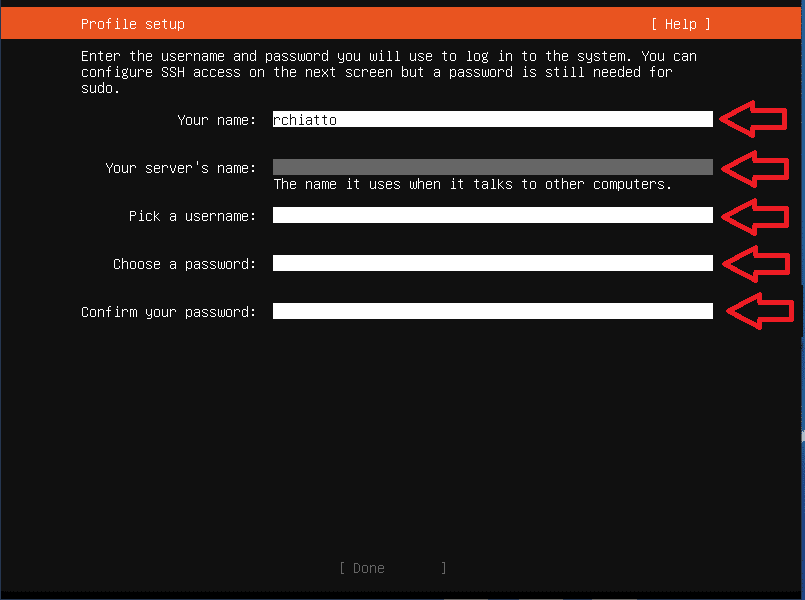Viewport: 805px width, 600px height.
Task: Click the instructions paragraph about SSH access
Action: 389,72
